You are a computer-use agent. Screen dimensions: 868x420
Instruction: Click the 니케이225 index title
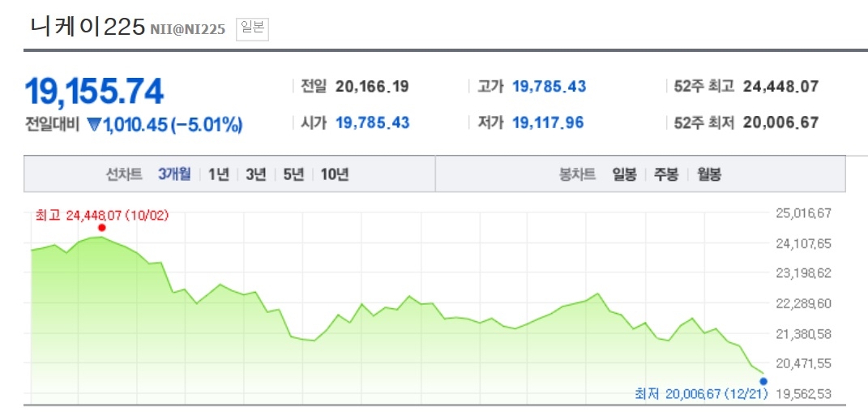pos(85,27)
